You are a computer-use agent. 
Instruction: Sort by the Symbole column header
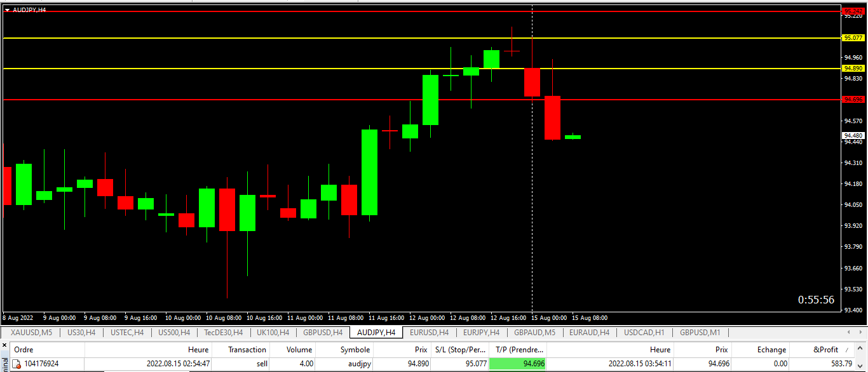pyautogui.click(x=344, y=350)
